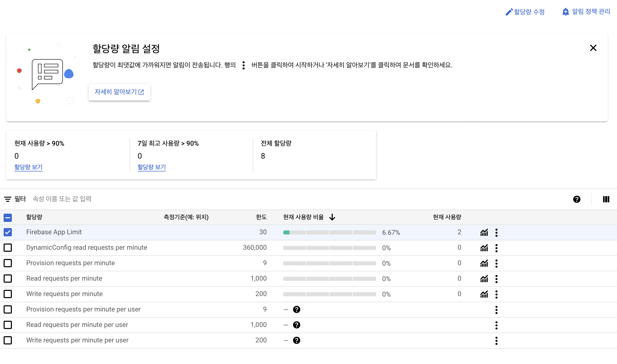
Task: Click the filter help question mark icon
Action: click(x=577, y=199)
